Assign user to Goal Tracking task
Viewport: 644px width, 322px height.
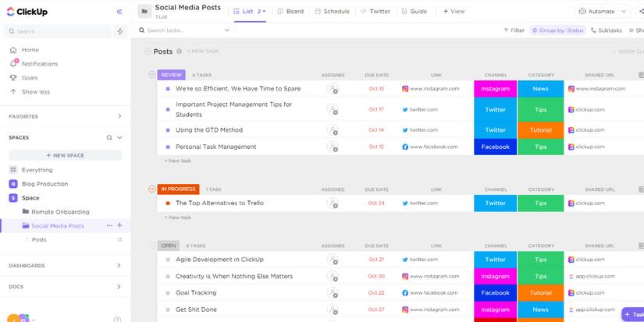coord(333,293)
